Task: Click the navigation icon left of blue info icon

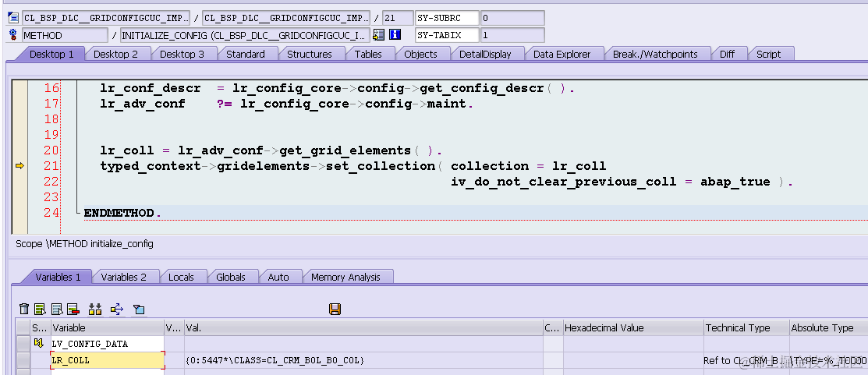Action: click(379, 35)
